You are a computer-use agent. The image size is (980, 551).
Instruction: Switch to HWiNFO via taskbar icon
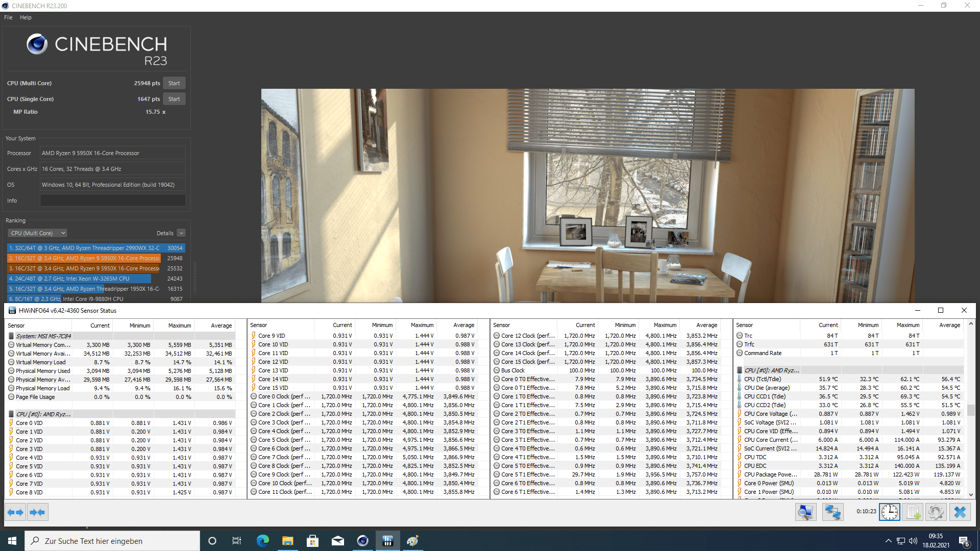pyautogui.click(x=388, y=541)
